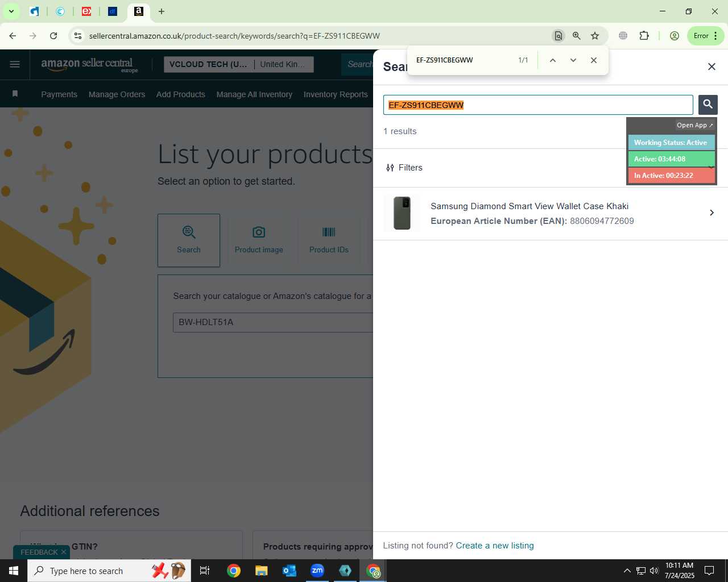
Task: Click the bookmark flag icon in nav bar
Action: pos(15,94)
